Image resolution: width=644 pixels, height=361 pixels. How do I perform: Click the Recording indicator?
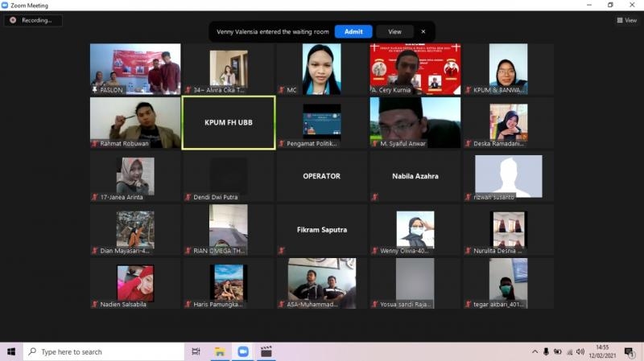coord(33,20)
